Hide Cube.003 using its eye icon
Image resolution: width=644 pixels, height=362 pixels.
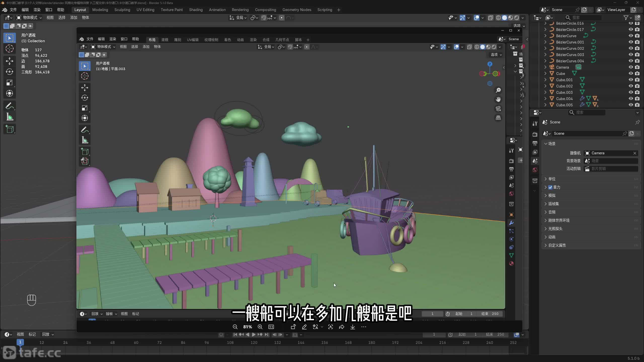631,92
